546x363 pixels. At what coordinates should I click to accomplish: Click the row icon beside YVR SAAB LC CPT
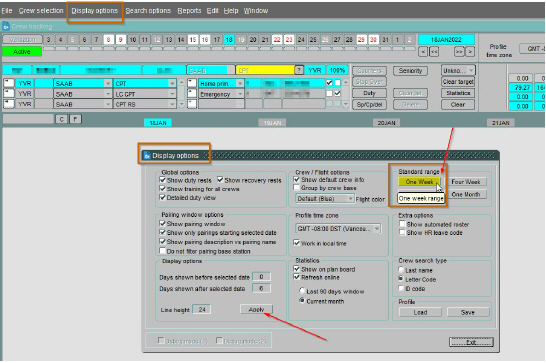9,93
